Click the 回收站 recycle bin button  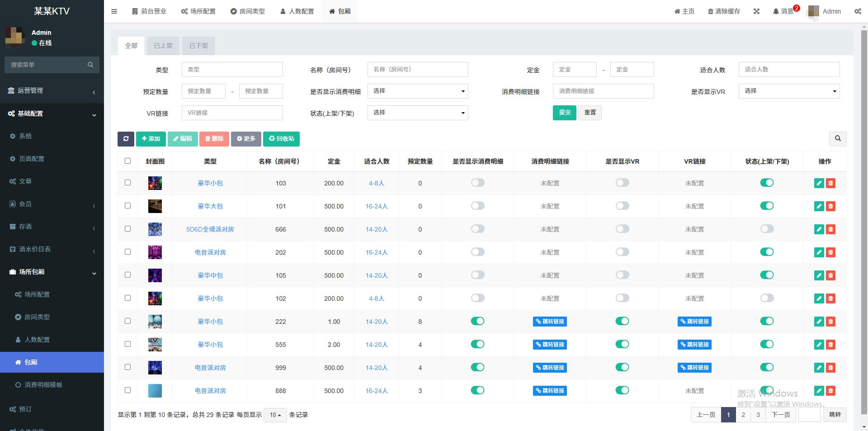(x=281, y=139)
